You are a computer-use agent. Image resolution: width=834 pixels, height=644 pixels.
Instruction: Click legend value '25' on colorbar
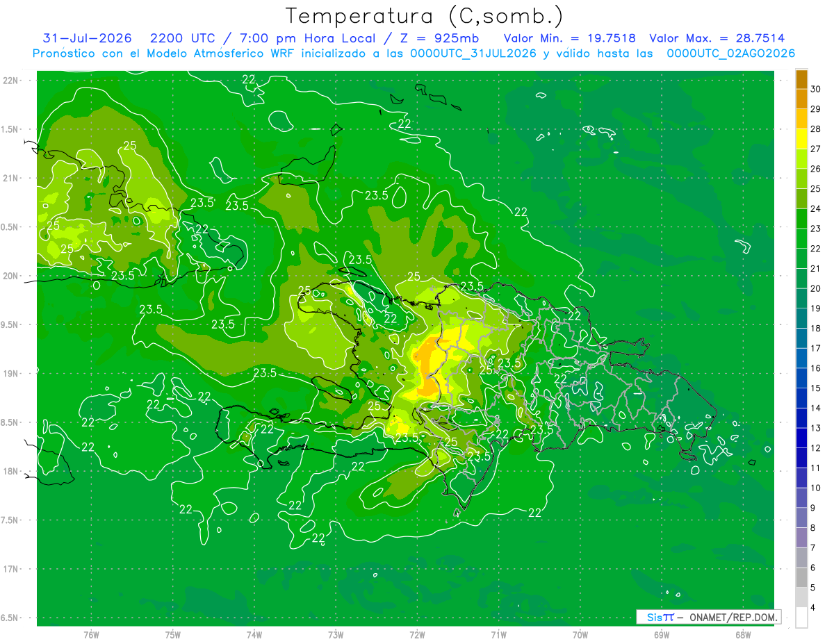(x=816, y=189)
